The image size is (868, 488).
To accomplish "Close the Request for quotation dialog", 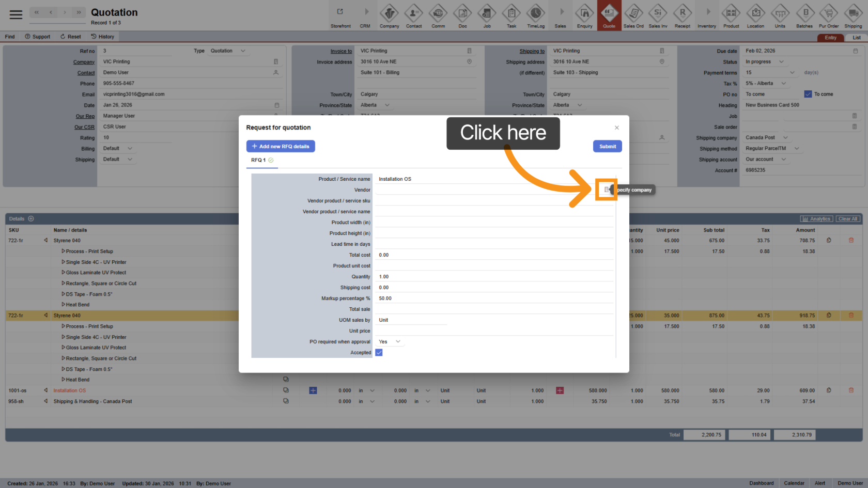I will point(616,128).
